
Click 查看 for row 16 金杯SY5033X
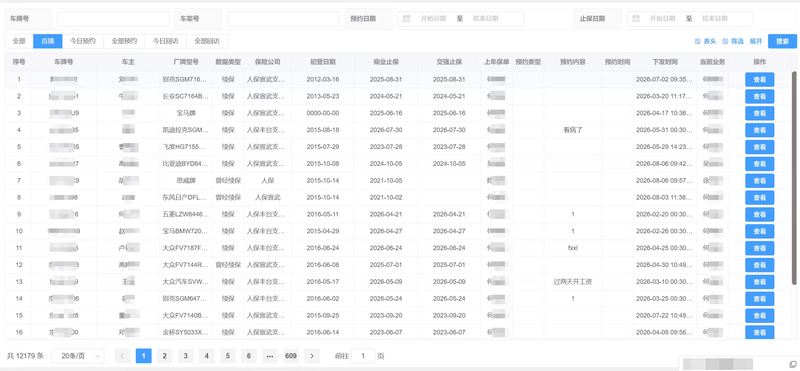point(759,332)
